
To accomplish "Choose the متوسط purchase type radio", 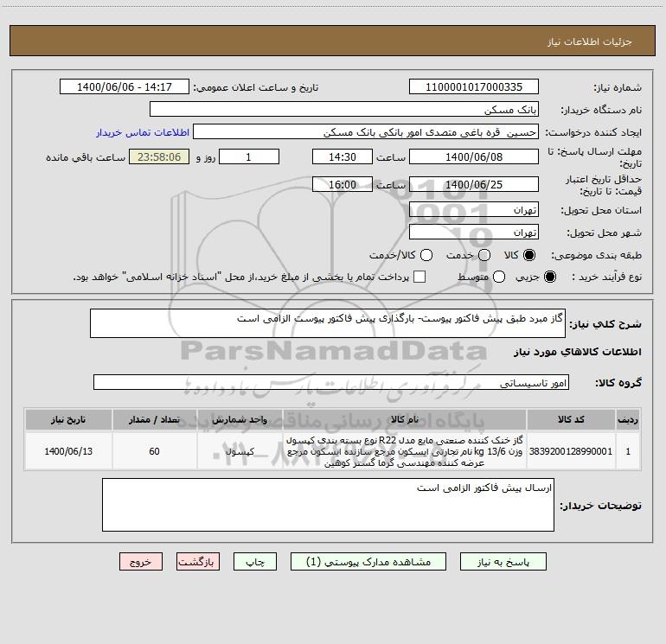I will click(x=499, y=277).
